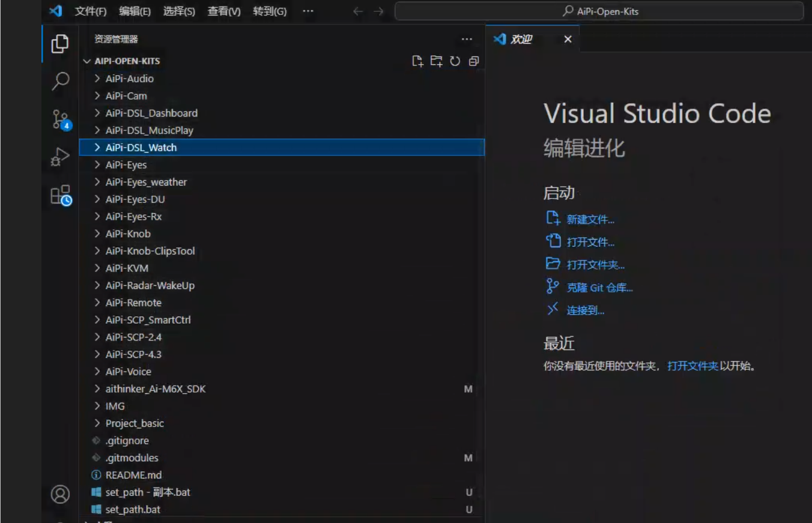Open the set_path.bat file
Image resolution: width=812 pixels, height=523 pixels.
282,510
